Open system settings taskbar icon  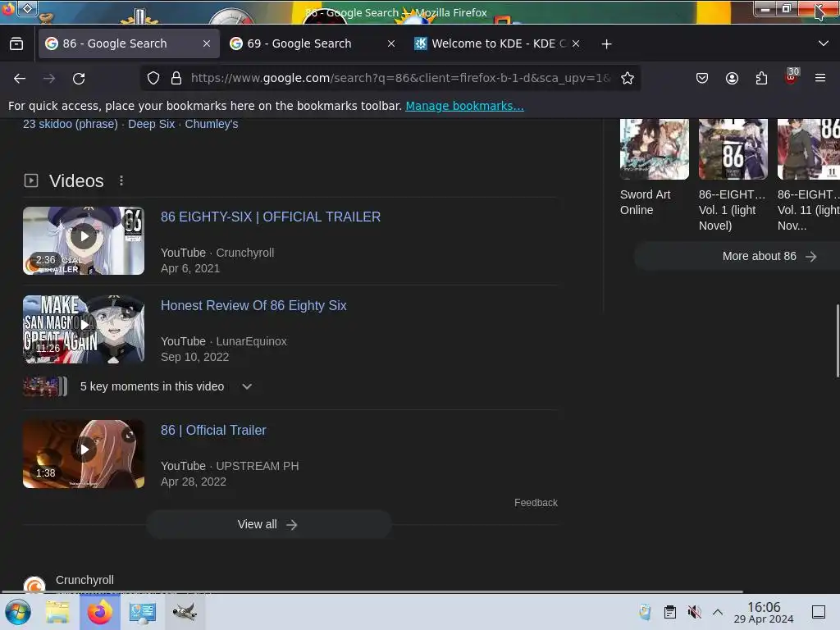pos(142,612)
